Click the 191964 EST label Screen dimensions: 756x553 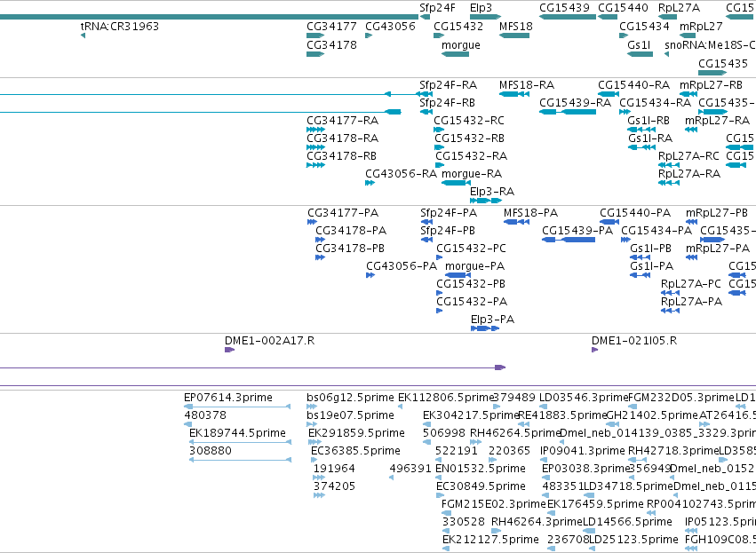334,469
